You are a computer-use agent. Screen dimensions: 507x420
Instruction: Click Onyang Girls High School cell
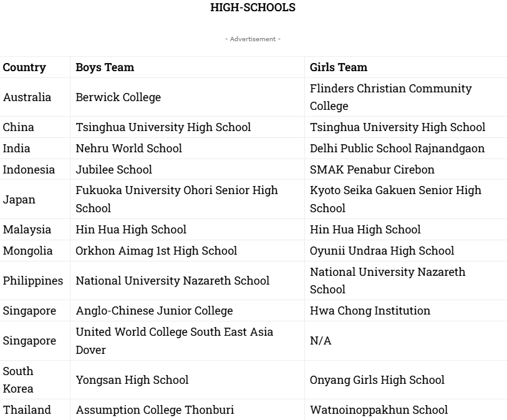[377, 380]
